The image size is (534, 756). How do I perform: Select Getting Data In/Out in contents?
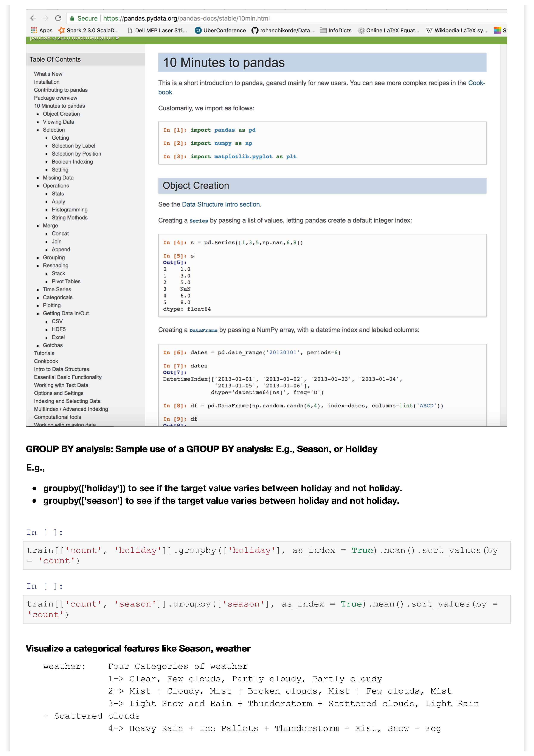[x=66, y=313]
